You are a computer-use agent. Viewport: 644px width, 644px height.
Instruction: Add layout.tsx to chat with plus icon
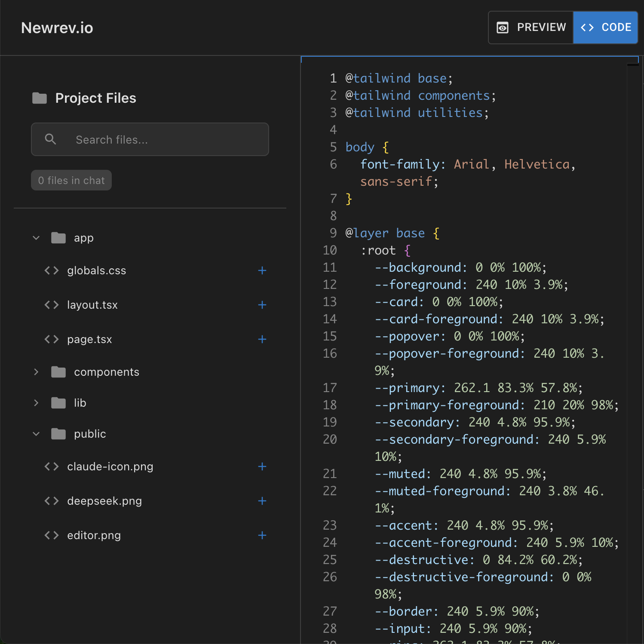tap(262, 305)
